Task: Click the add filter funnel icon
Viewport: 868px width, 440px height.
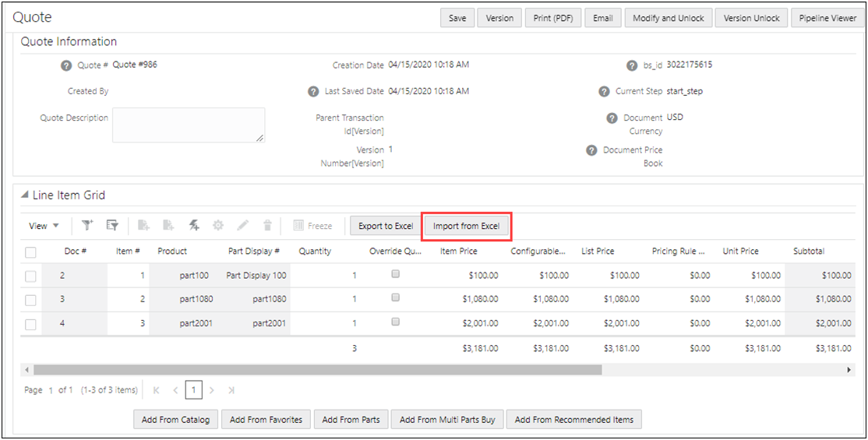Action: [87, 226]
